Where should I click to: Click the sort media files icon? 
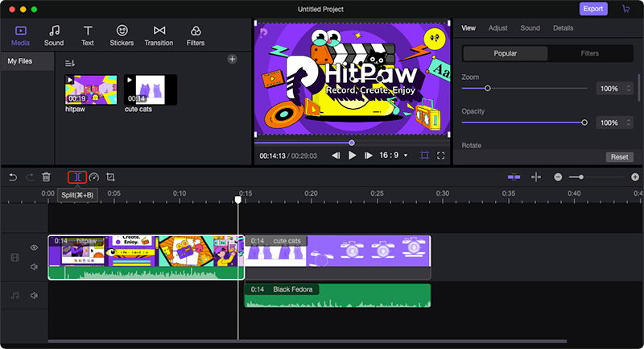tap(70, 64)
